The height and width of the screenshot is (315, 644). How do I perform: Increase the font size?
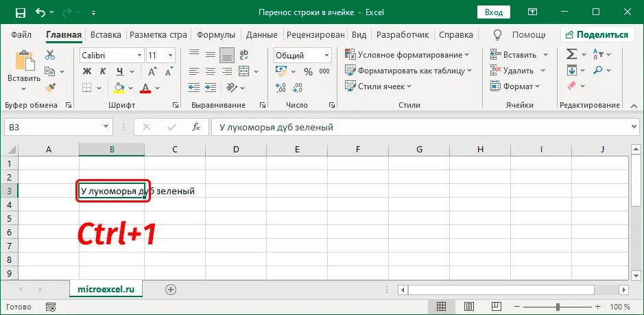pyautogui.click(x=152, y=71)
